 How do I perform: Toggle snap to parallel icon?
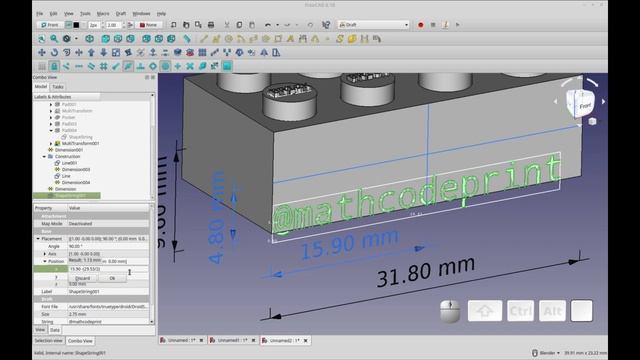point(91,66)
